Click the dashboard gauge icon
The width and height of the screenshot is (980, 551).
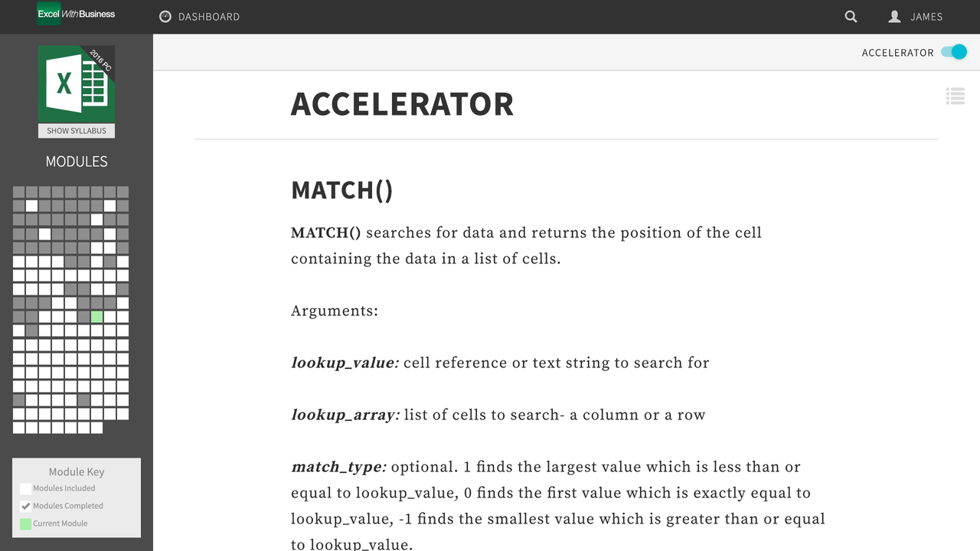(x=165, y=16)
